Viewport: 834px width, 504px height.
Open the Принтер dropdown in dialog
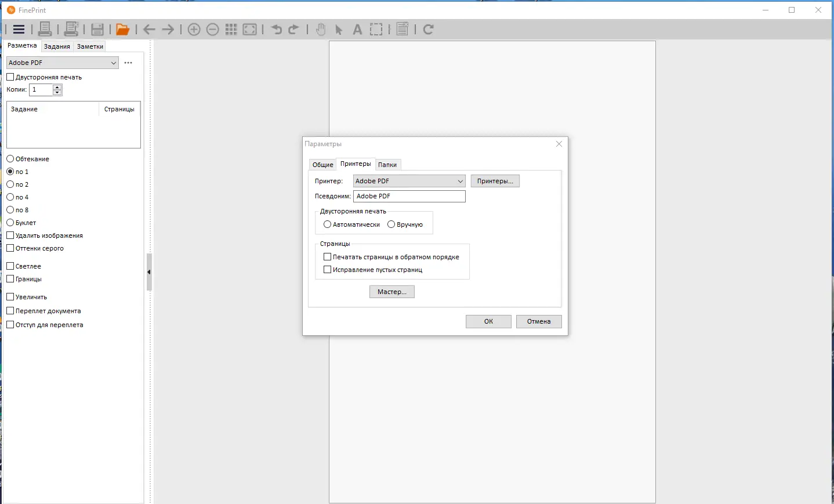[x=409, y=181]
